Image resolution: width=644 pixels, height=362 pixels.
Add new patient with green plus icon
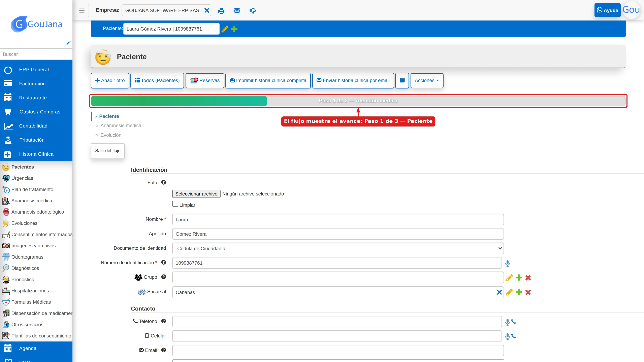tap(234, 29)
